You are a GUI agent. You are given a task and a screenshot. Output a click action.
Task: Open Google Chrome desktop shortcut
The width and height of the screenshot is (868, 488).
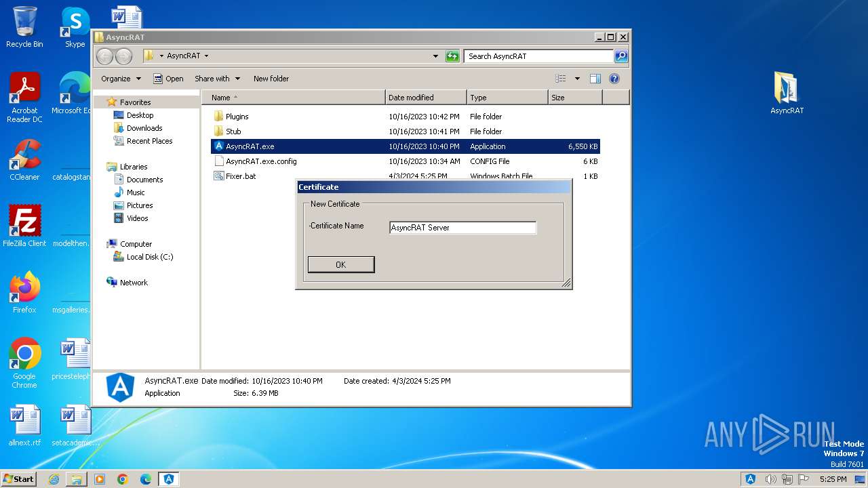[x=24, y=363]
